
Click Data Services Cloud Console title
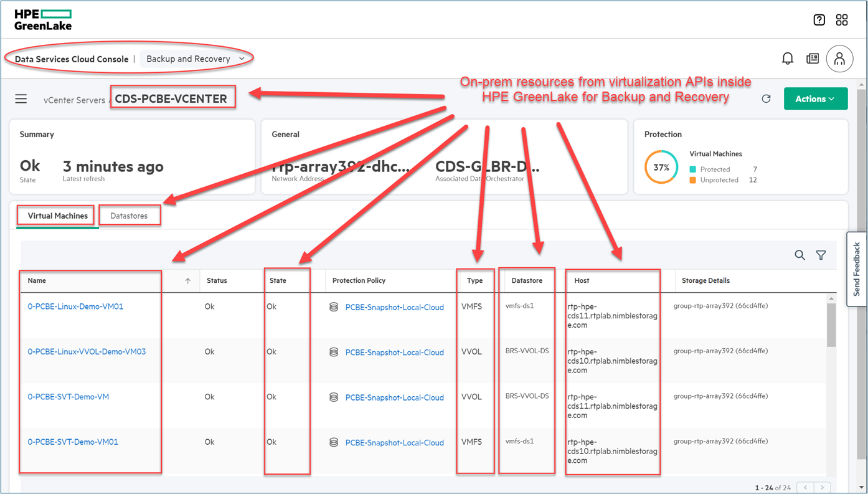(72, 59)
